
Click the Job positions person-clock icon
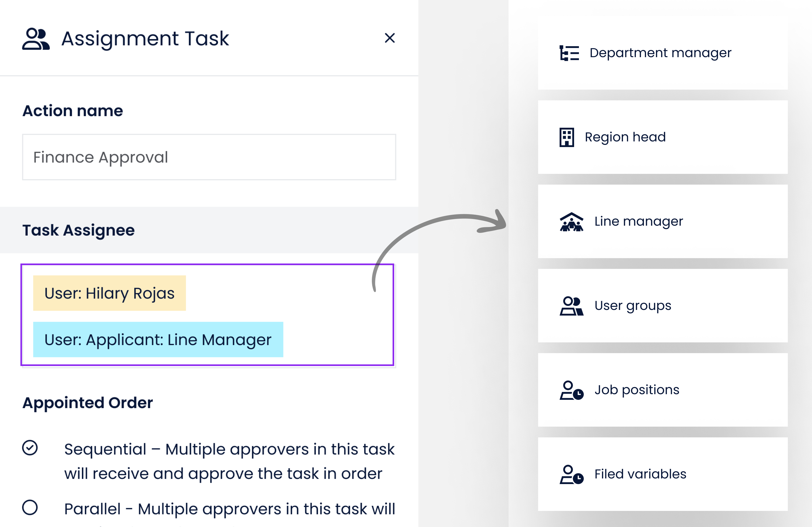click(571, 390)
